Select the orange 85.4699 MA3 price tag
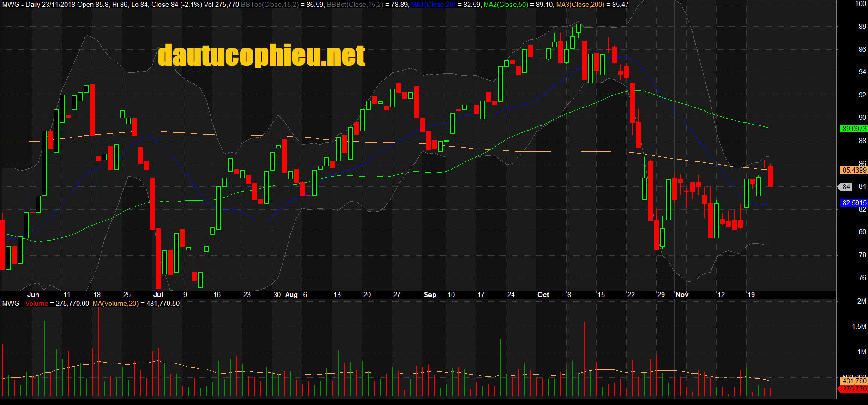Viewport: 868px width, 405px height. (x=854, y=170)
